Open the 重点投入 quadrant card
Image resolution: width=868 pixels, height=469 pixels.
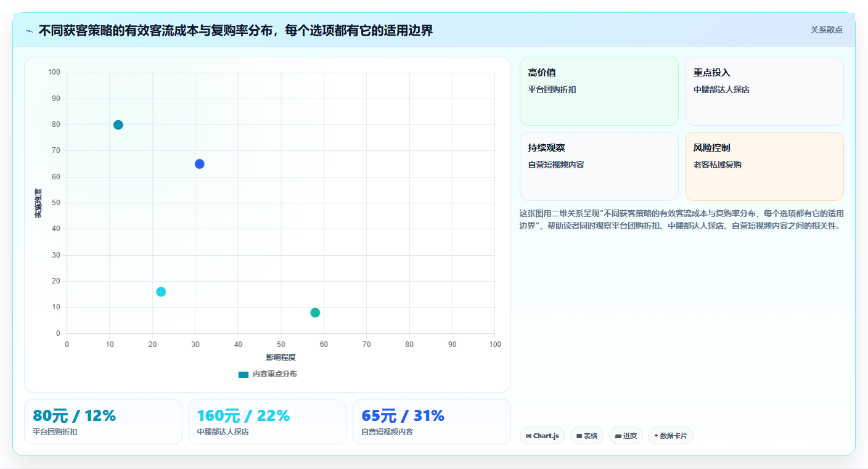764,91
